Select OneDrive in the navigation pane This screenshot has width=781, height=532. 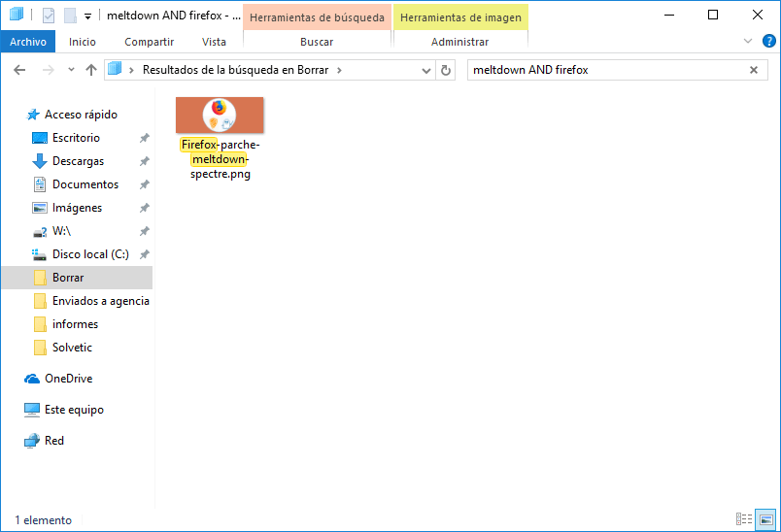(x=68, y=379)
